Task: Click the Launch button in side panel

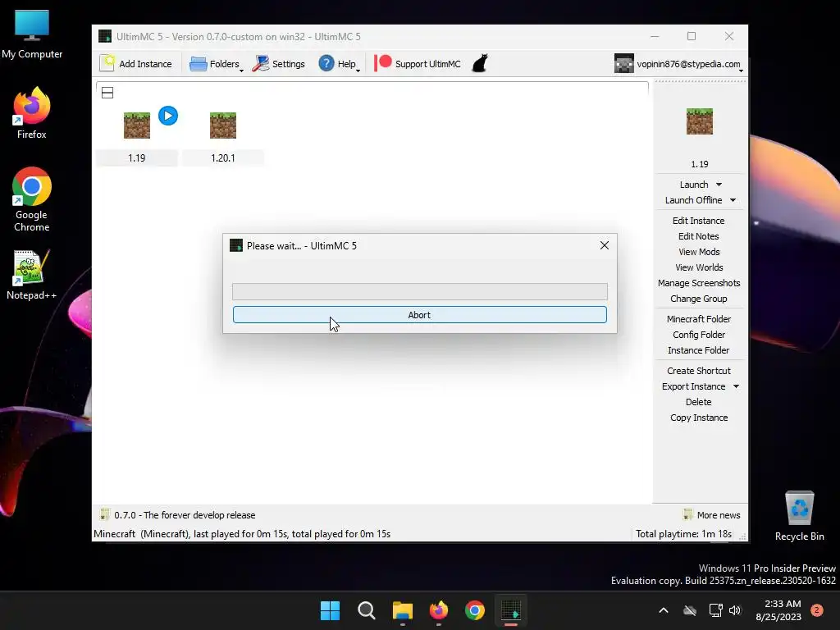Action: pyautogui.click(x=694, y=185)
